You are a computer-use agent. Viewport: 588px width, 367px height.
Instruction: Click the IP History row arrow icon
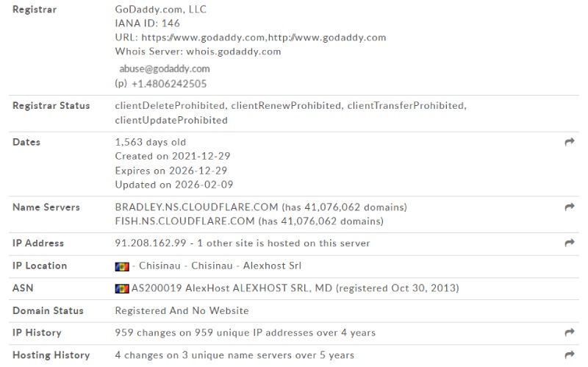pos(569,333)
